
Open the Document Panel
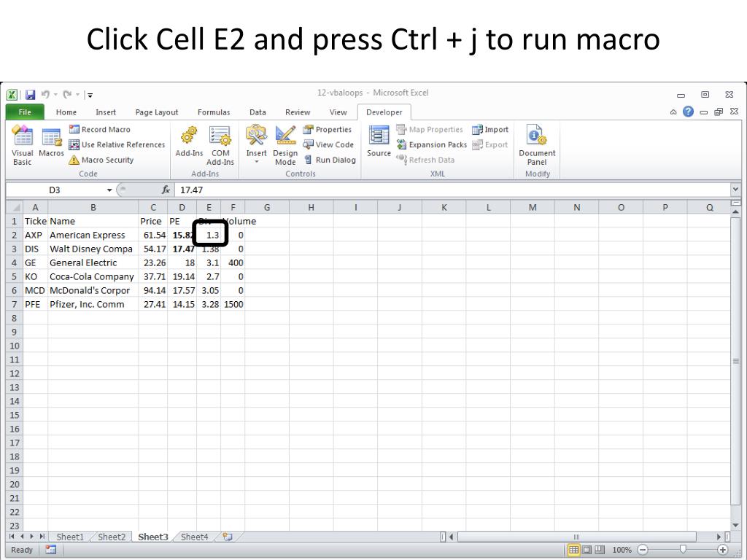click(537, 145)
